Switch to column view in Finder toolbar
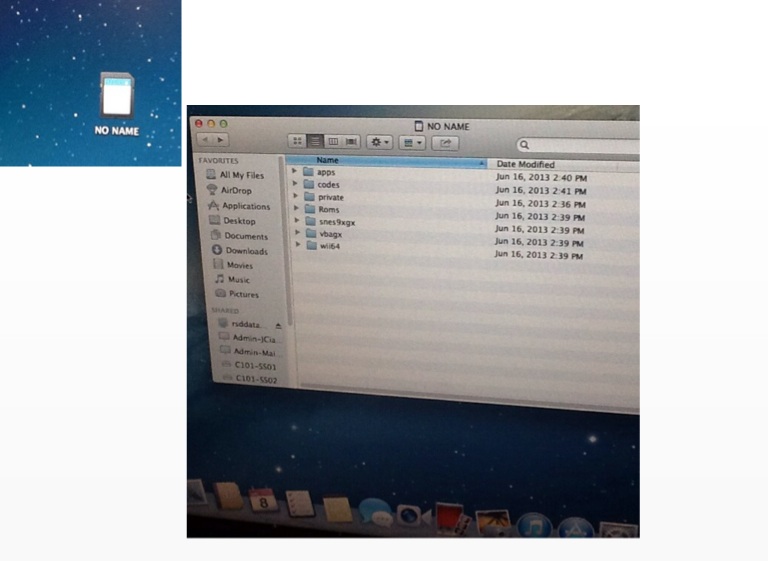768x561 pixels. coord(333,142)
